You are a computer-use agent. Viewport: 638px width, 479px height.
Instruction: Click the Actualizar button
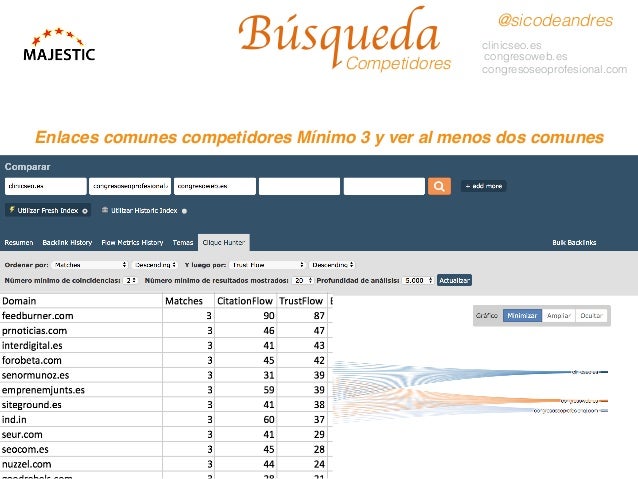point(454,280)
